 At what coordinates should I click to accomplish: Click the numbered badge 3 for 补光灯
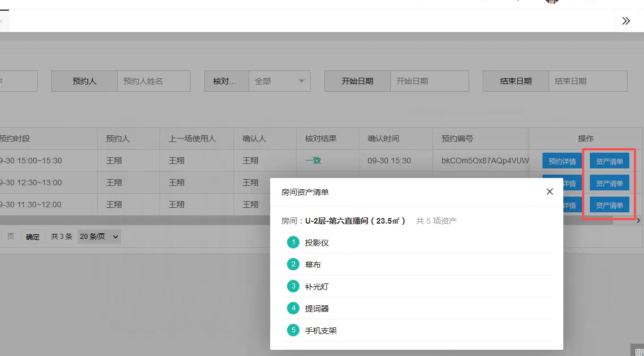(293, 286)
